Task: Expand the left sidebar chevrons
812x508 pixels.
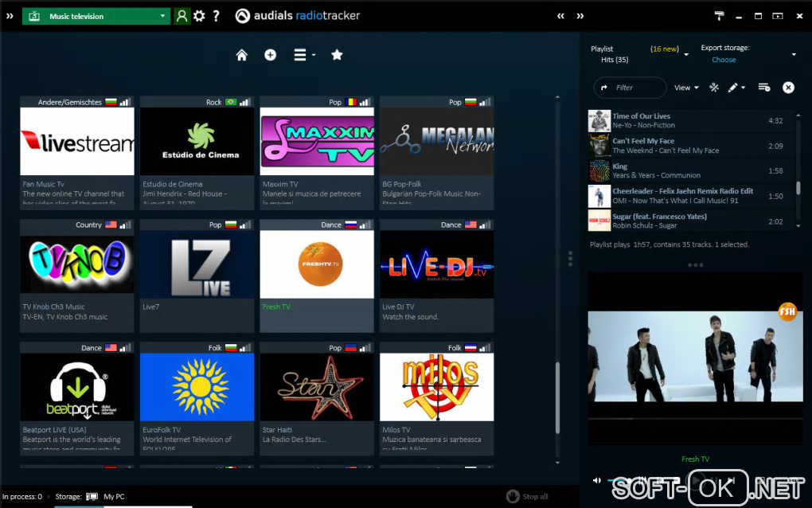Action: (x=10, y=16)
